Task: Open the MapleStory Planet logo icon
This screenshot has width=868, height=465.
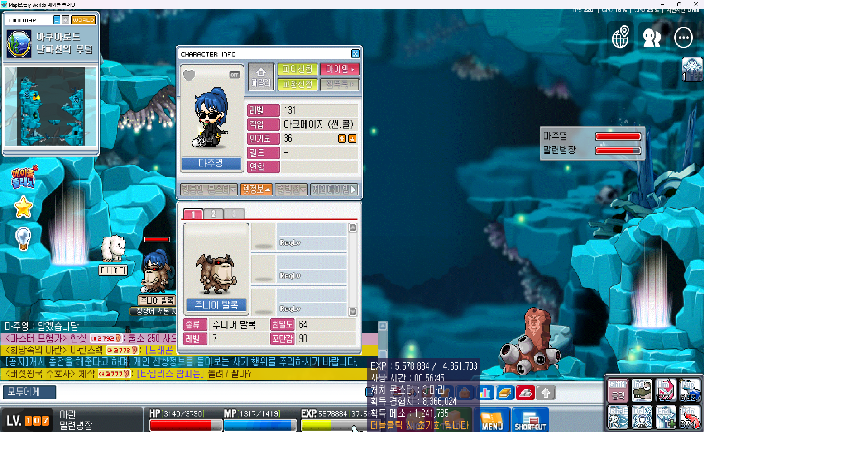Action: (x=24, y=177)
